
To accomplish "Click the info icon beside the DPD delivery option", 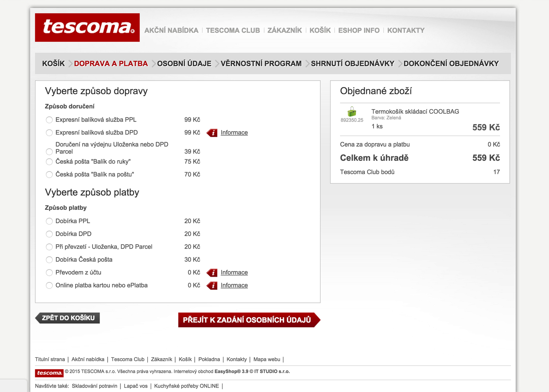I will 212,133.
